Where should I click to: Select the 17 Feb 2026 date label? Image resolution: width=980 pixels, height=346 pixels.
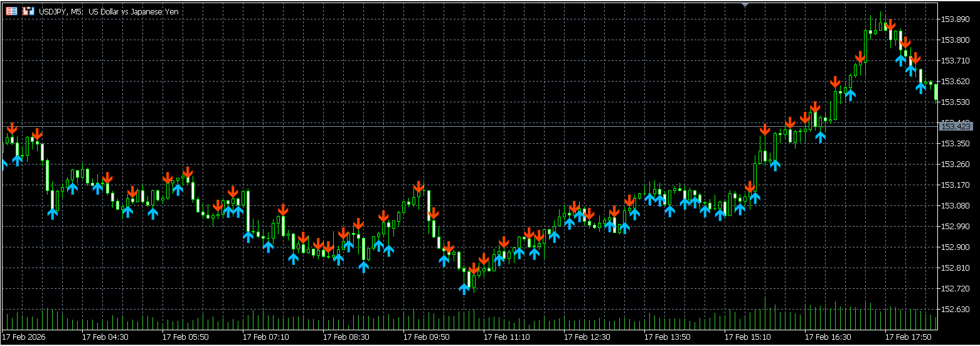click(24, 337)
